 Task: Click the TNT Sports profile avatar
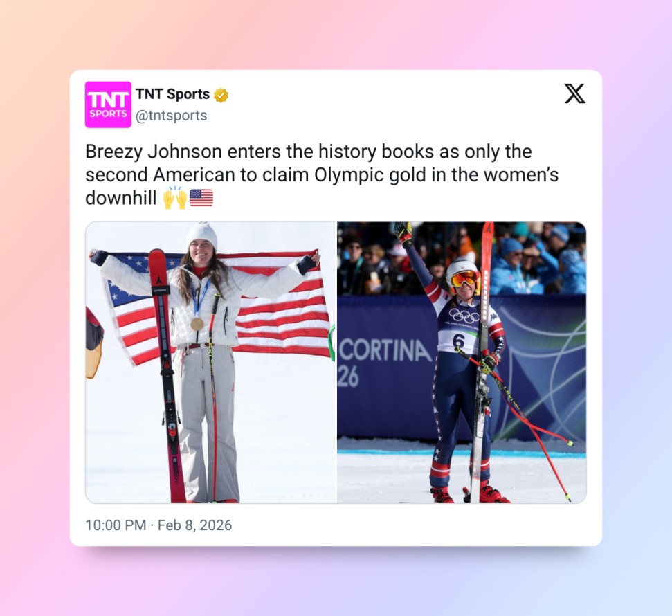(x=108, y=105)
